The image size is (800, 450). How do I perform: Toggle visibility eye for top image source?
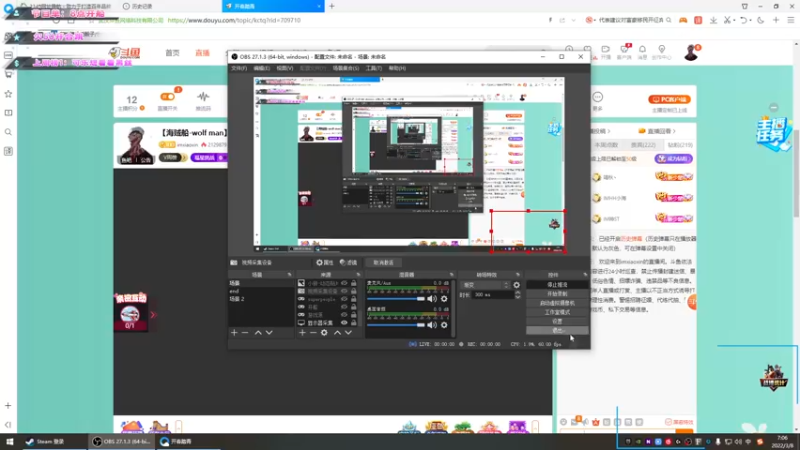point(344,283)
